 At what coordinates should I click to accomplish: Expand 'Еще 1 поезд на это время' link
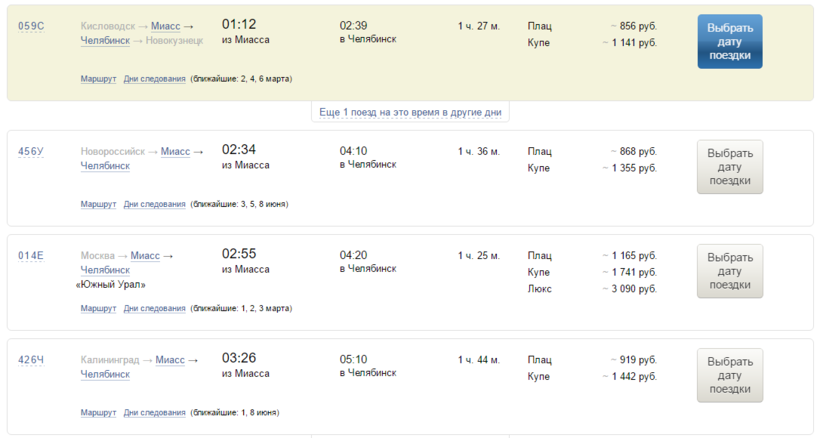click(x=410, y=112)
